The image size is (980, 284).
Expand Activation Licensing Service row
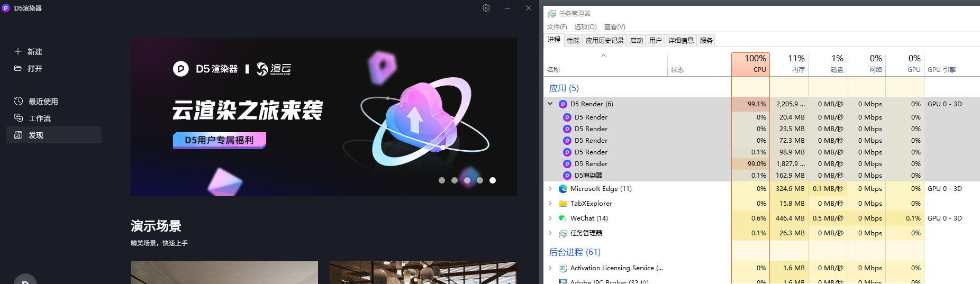click(x=550, y=268)
